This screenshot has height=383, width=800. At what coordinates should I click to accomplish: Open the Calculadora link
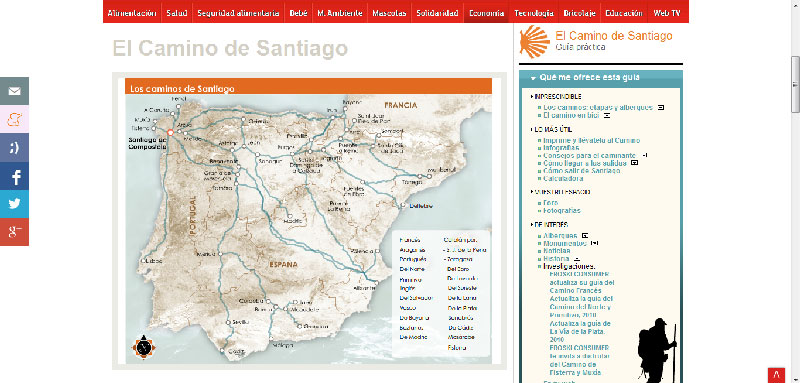563,178
